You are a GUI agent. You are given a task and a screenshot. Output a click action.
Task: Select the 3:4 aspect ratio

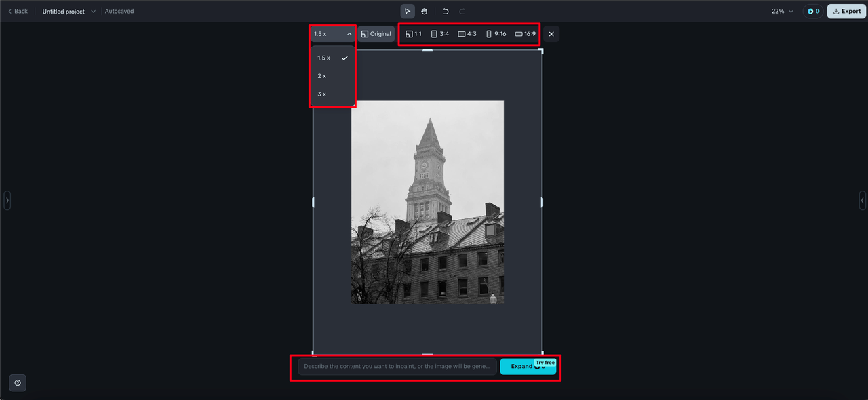[x=440, y=34]
